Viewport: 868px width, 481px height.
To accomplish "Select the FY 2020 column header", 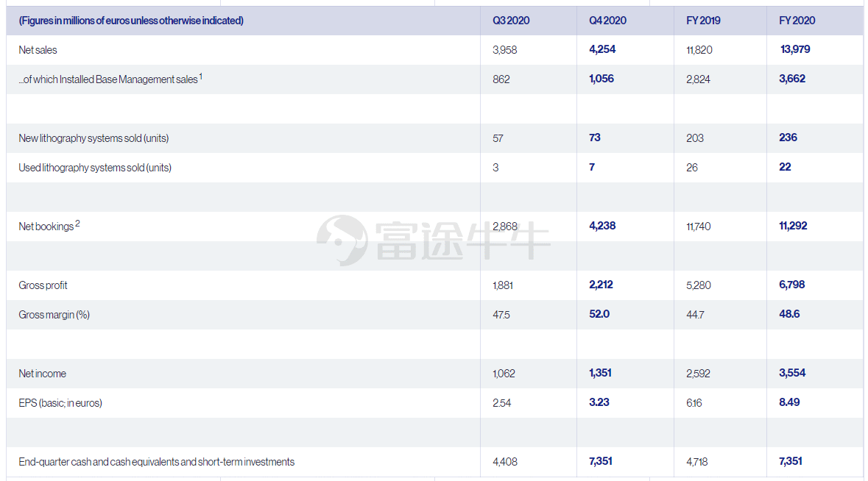I will 797,21.
